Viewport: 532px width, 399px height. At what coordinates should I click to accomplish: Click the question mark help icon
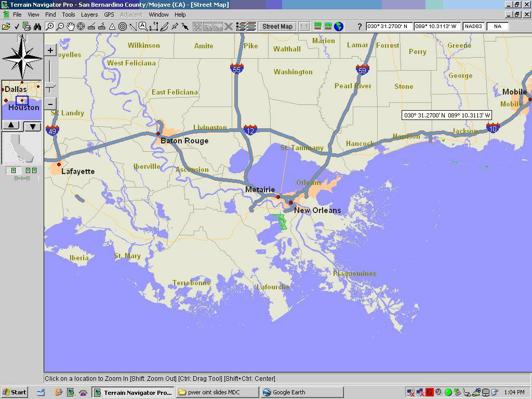click(360, 26)
